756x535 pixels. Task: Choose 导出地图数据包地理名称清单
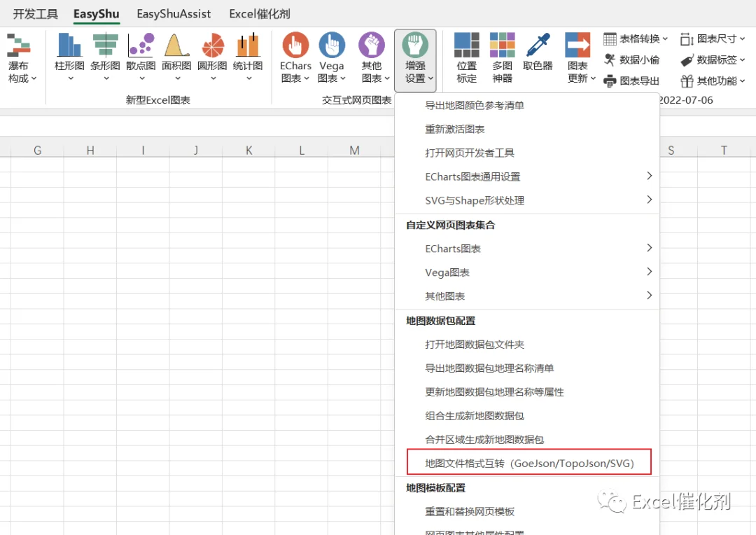(x=527, y=368)
